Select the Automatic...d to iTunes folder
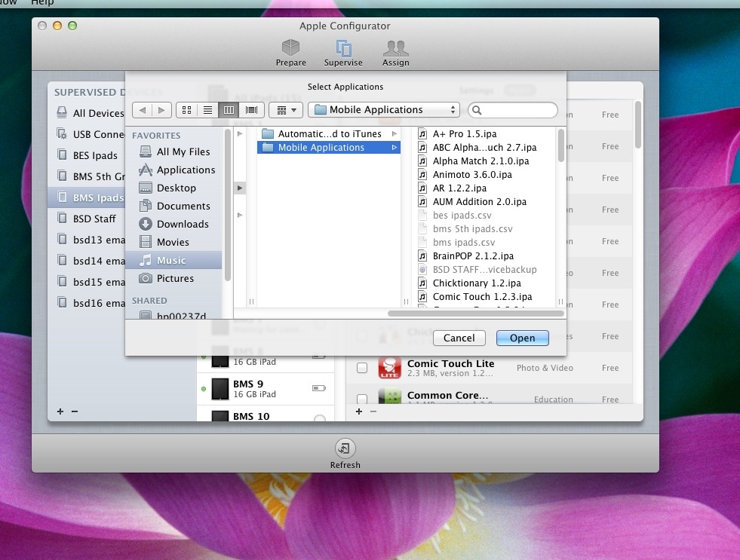This screenshot has height=560, width=740. (329, 134)
